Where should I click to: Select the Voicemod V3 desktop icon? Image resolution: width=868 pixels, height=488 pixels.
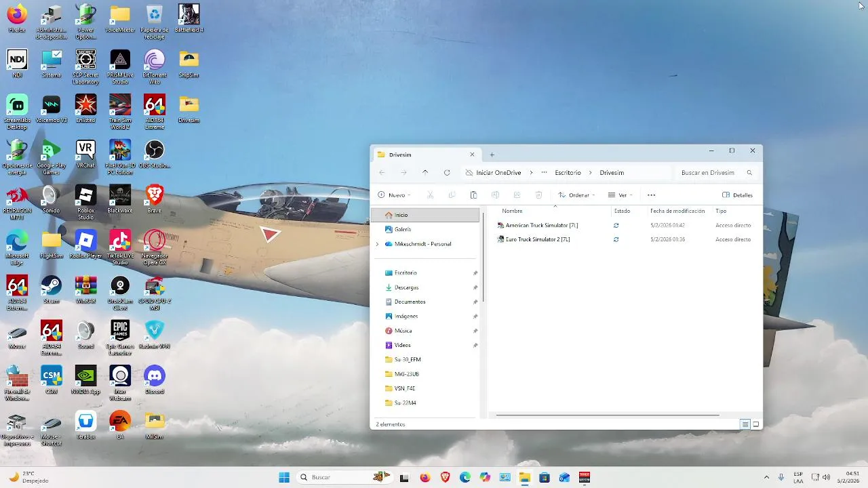click(52, 108)
